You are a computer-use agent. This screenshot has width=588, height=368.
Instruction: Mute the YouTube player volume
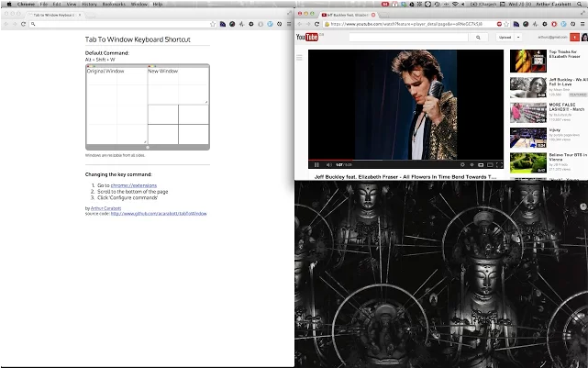[x=329, y=164]
